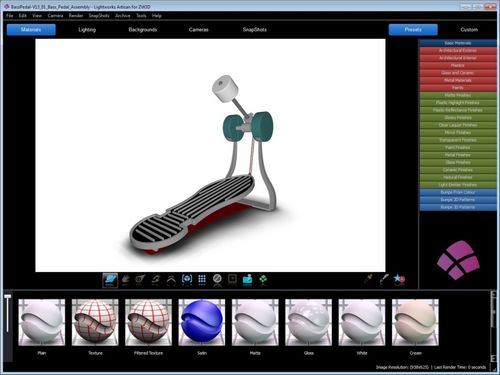Image resolution: width=500 pixels, height=375 pixels.
Task: Click the thumbnail size slider handle
Action: click(7, 297)
